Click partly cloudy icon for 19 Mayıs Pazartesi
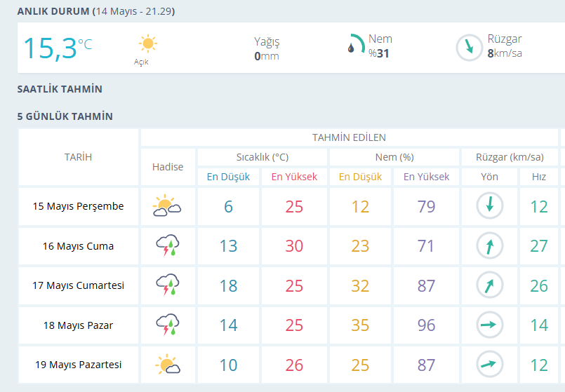The width and height of the screenshot is (565, 392). pos(168,364)
